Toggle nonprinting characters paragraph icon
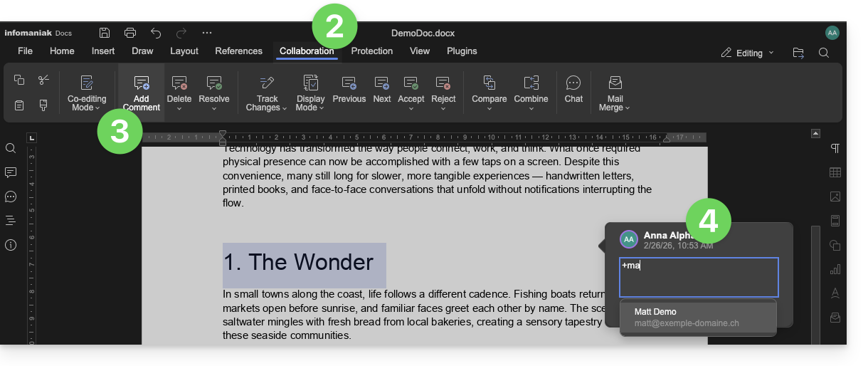 835,148
